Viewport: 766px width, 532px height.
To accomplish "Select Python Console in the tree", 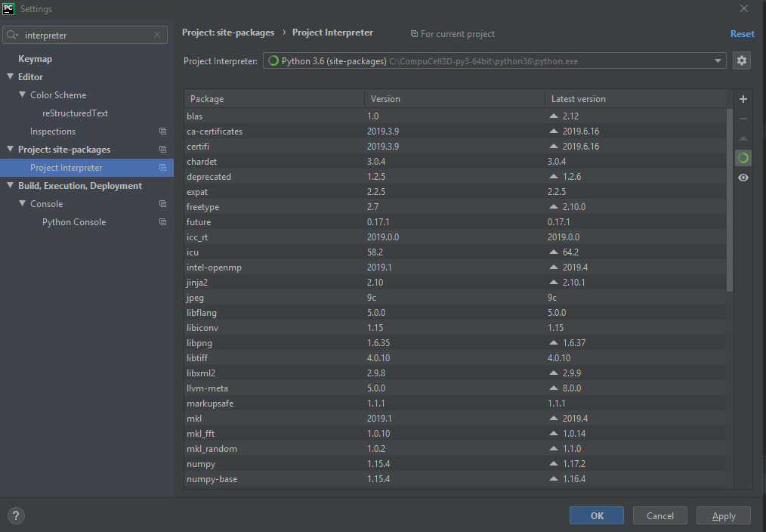I will [x=74, y=221].
